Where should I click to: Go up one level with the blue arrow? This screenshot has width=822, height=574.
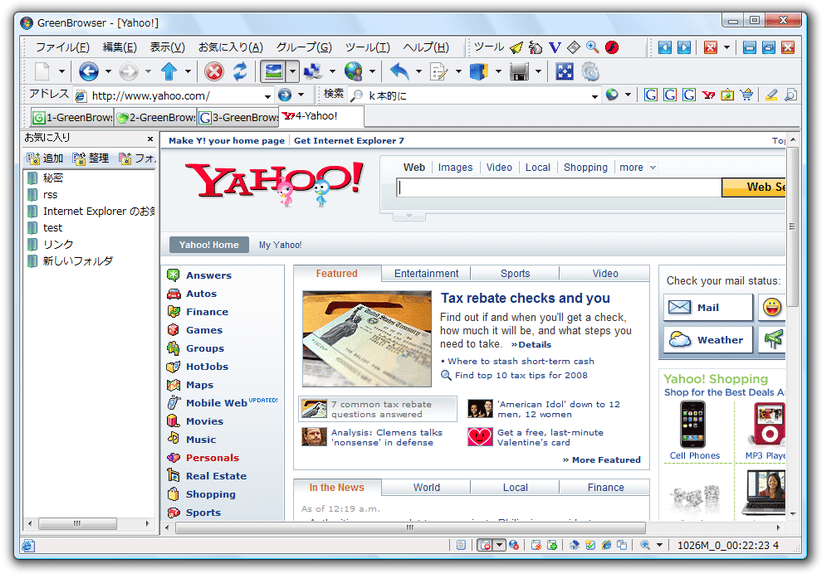coord(169,71)
